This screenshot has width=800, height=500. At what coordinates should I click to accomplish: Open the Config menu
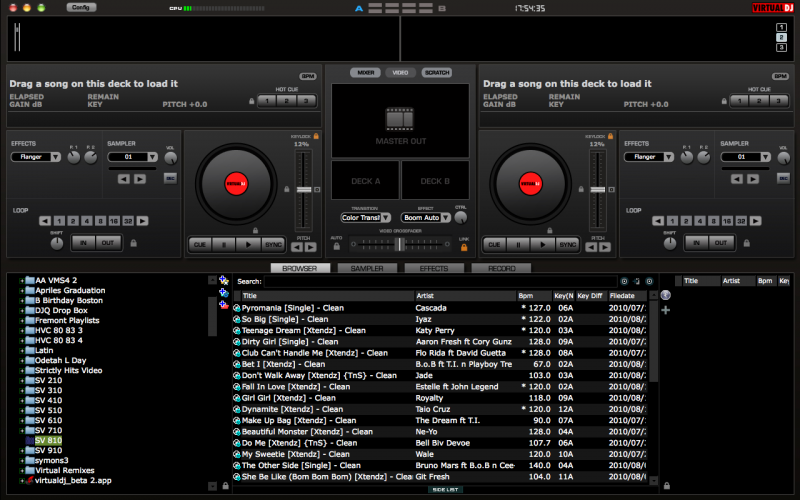pos(81,7)
